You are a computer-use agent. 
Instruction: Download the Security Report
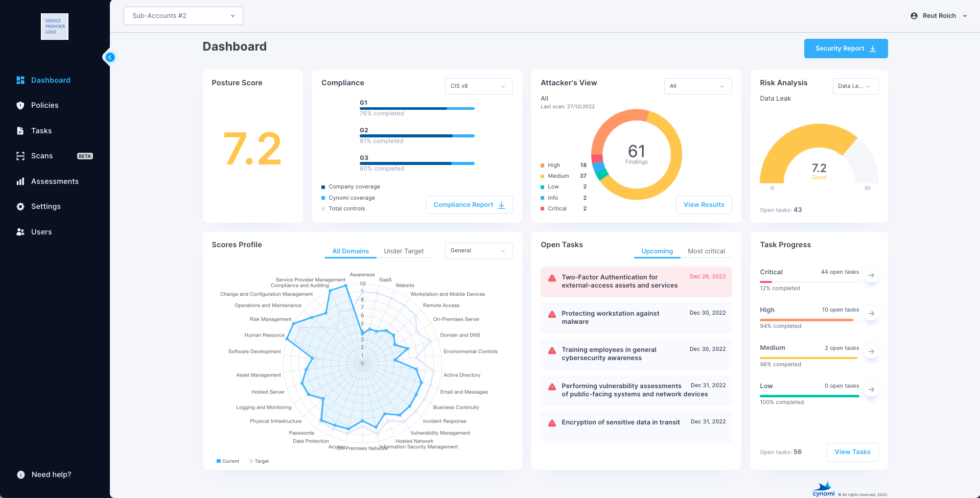pyautogui.click(x=846, y=49)
